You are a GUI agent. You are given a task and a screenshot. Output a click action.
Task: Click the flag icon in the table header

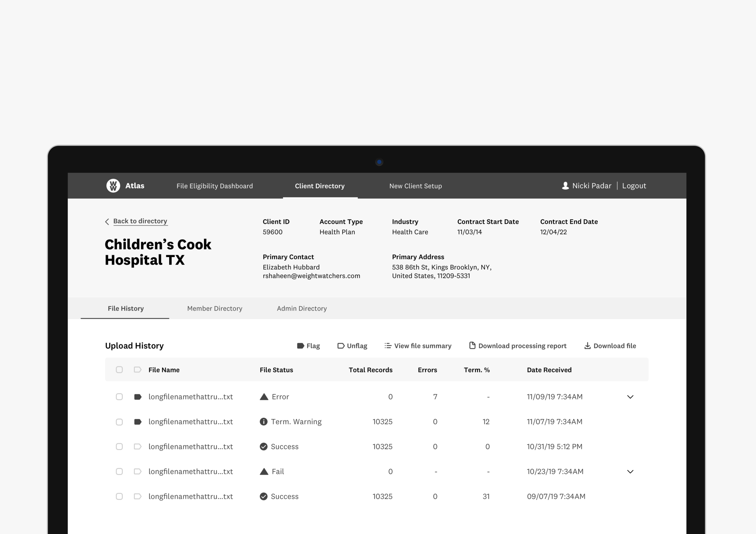pyautogui.click(x=138, y=370)
